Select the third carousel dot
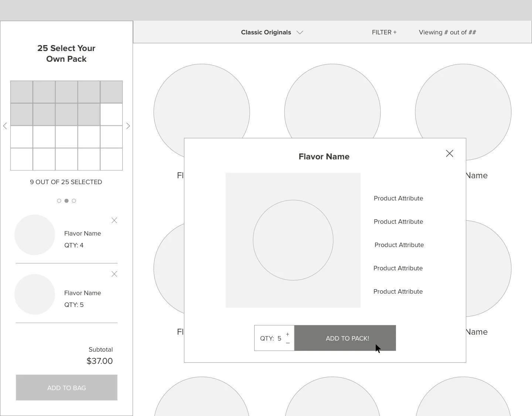Viewport: 532px width, 416px height. tap(74, 201)
